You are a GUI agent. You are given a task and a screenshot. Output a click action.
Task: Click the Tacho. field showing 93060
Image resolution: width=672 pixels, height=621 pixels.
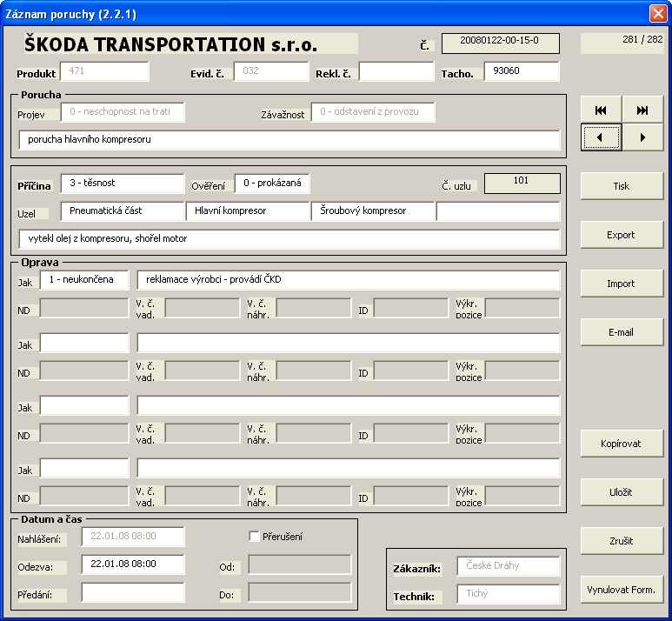(x=522, y=71)
